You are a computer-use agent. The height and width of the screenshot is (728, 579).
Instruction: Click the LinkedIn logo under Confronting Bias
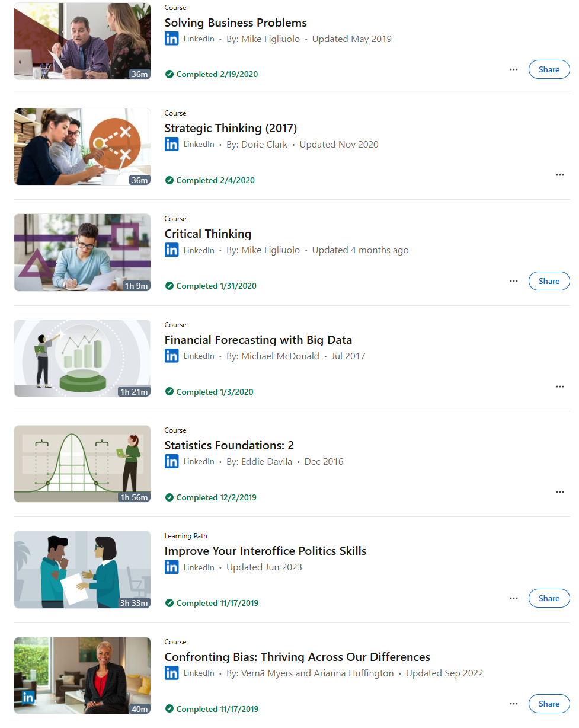(171, 673)
